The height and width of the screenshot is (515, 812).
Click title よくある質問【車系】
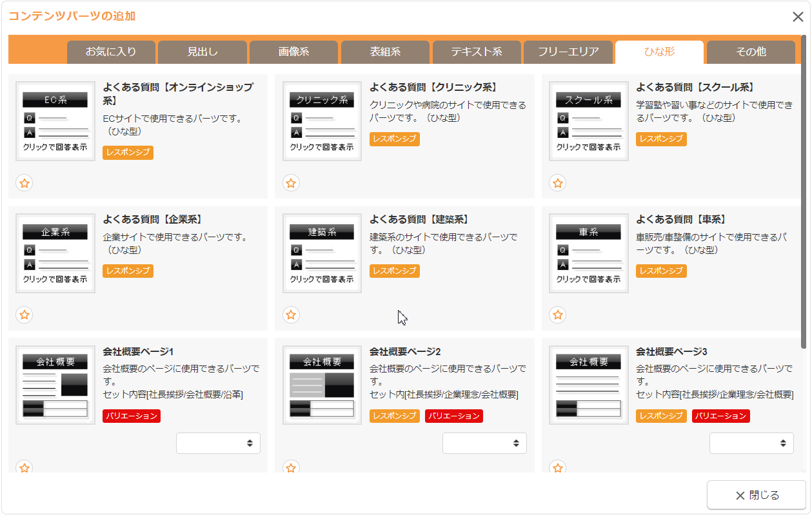pyautogui.click(x=681, y=220)
